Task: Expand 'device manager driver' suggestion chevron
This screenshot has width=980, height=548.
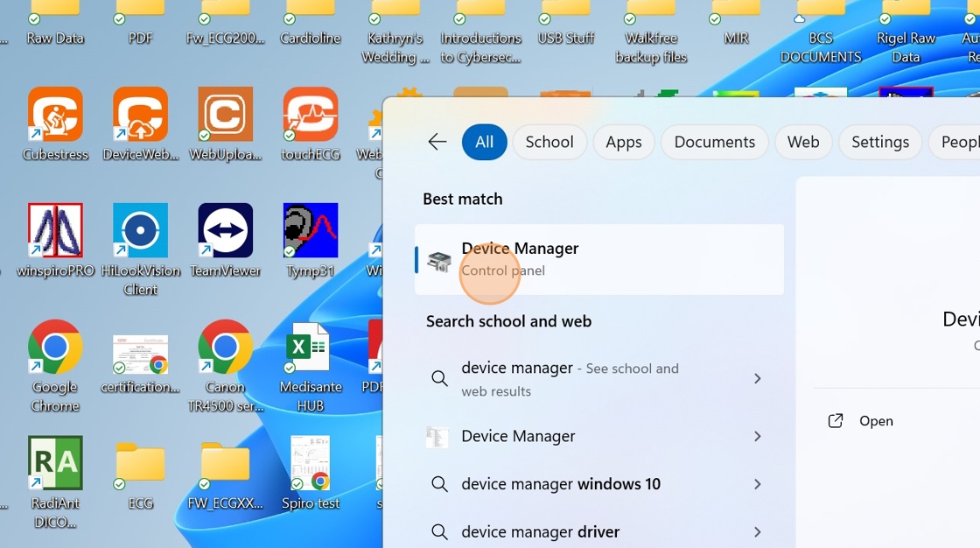Action: [757, 531]
